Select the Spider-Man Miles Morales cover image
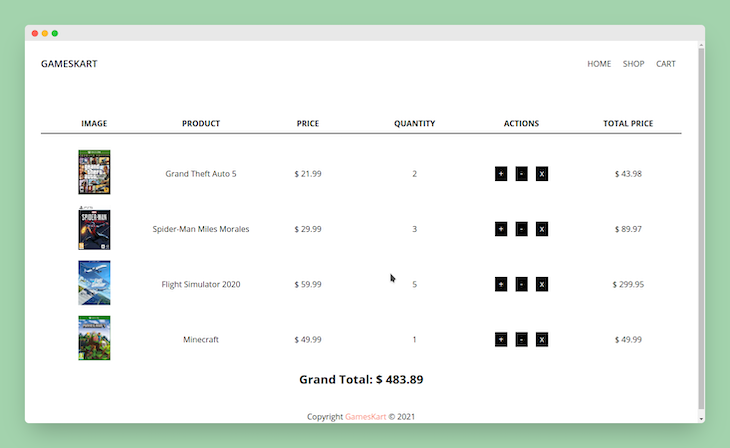The image size is (730, 448). click(94, 228)
